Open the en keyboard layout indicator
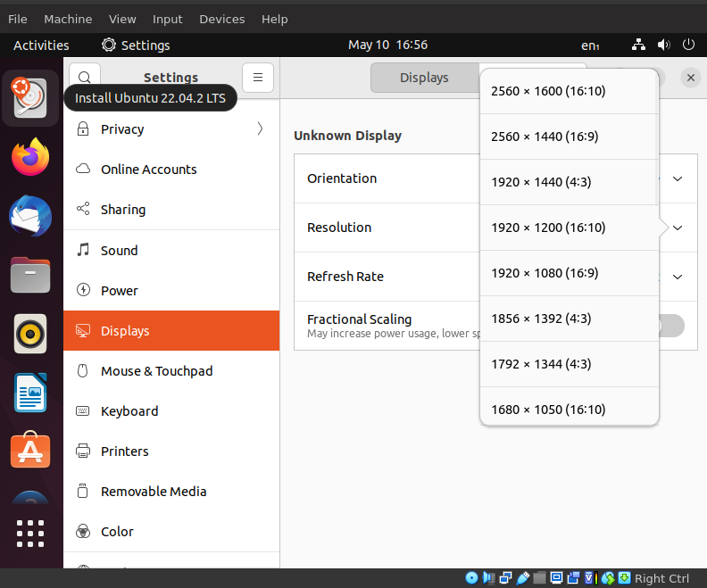Viewport: 707px width, 588px height. pos(590,45)
